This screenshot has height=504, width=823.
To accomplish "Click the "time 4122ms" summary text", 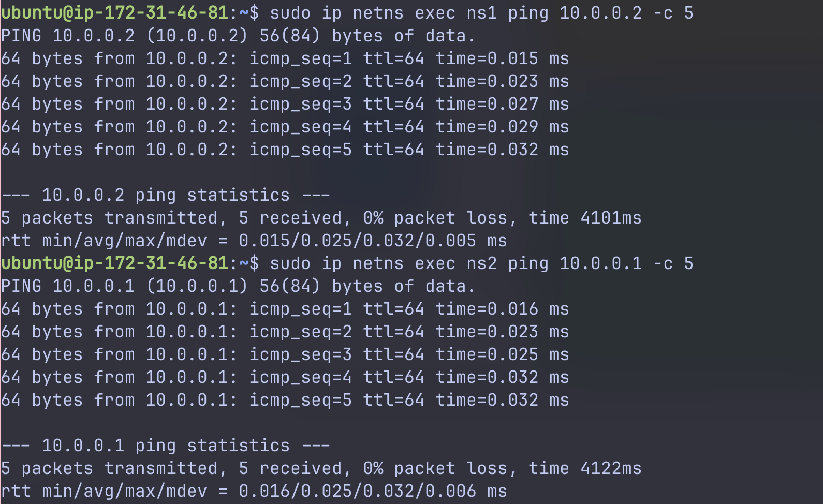I will (584, 468).
